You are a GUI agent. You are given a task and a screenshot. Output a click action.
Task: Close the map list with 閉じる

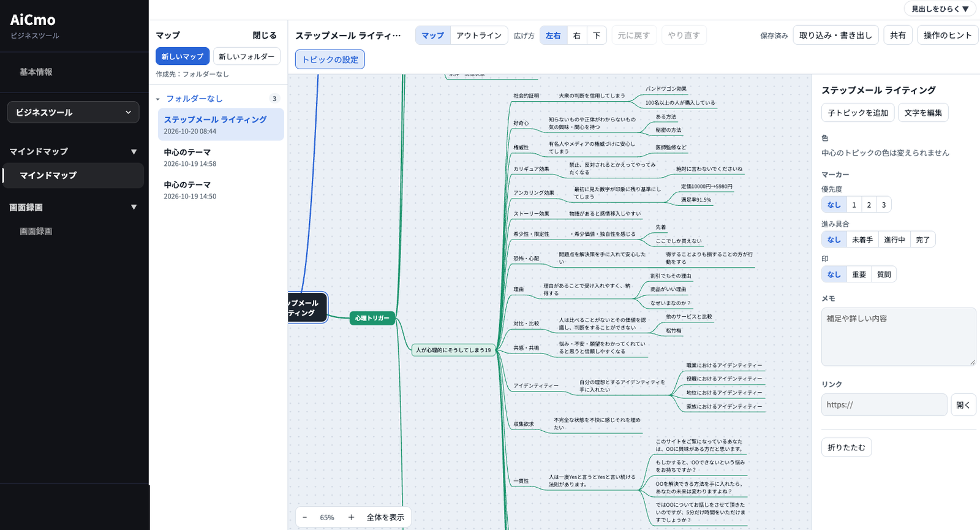coord(265,36)
